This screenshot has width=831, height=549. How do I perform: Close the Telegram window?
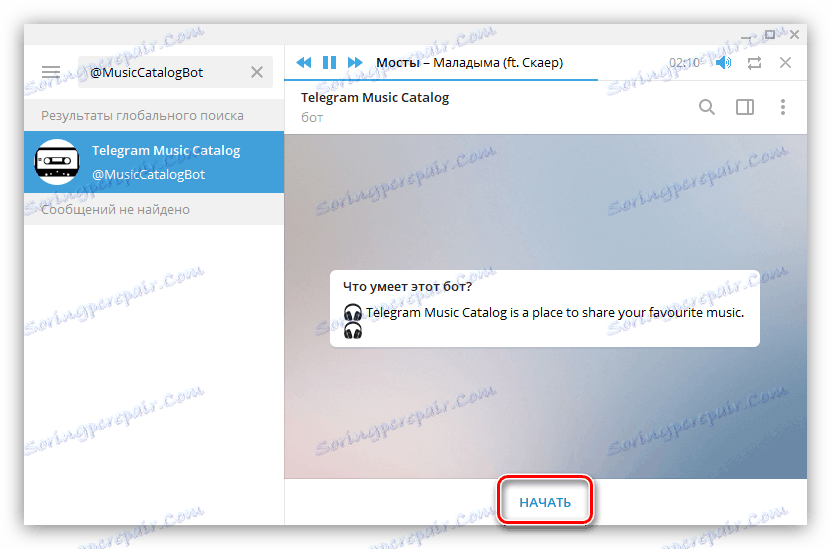(794, 34)
